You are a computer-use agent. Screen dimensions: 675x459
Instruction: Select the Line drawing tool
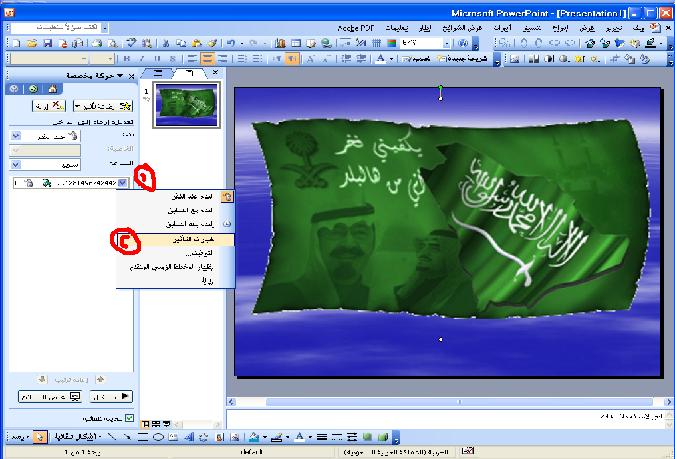pyautogui.click(x=111, y=437)
